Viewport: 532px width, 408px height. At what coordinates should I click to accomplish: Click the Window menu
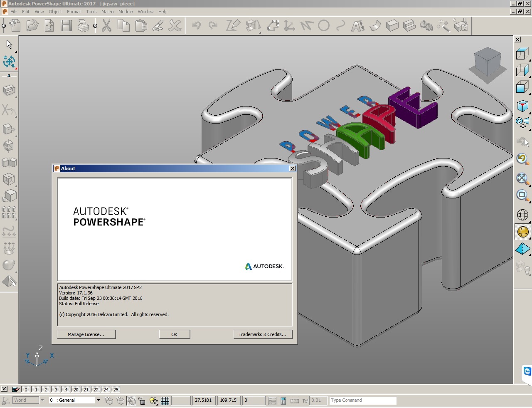point(145,12)
